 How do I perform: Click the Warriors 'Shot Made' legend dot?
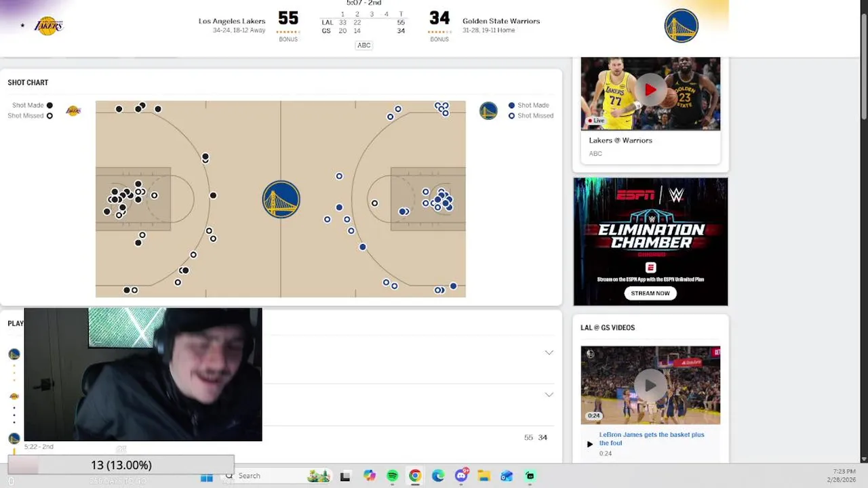coord(511,105)
